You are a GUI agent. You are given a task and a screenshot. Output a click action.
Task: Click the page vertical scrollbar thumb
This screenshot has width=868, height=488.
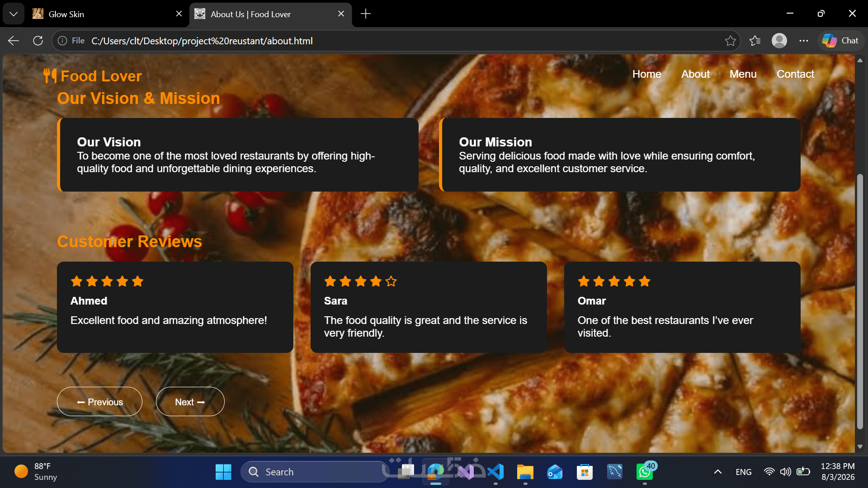point(860,301)
